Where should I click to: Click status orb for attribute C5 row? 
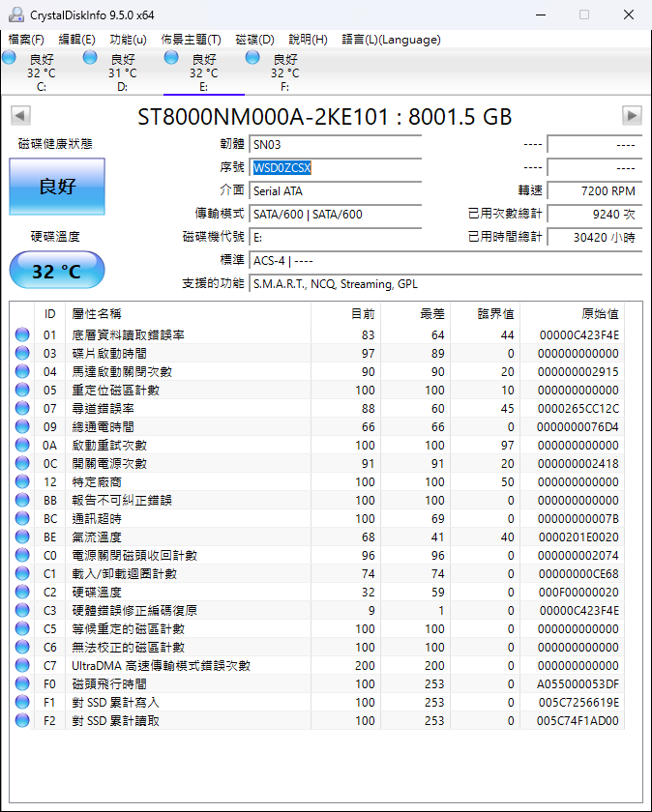point(22,628)
